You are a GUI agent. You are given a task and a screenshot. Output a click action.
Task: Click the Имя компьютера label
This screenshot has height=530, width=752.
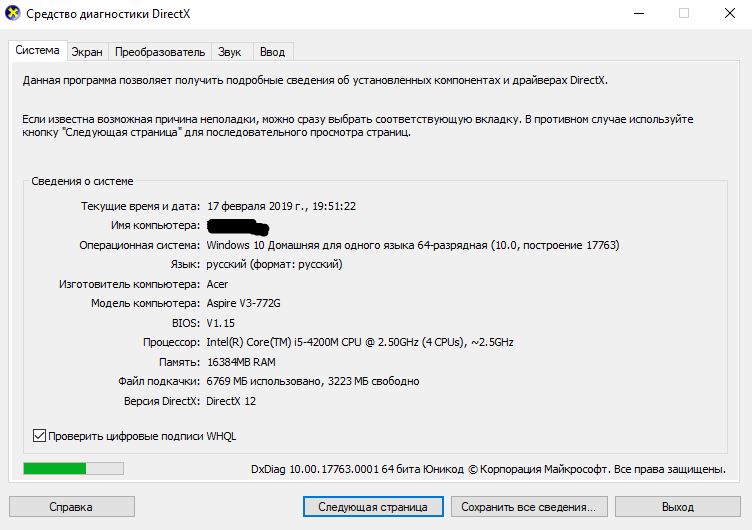pos(155,225)
